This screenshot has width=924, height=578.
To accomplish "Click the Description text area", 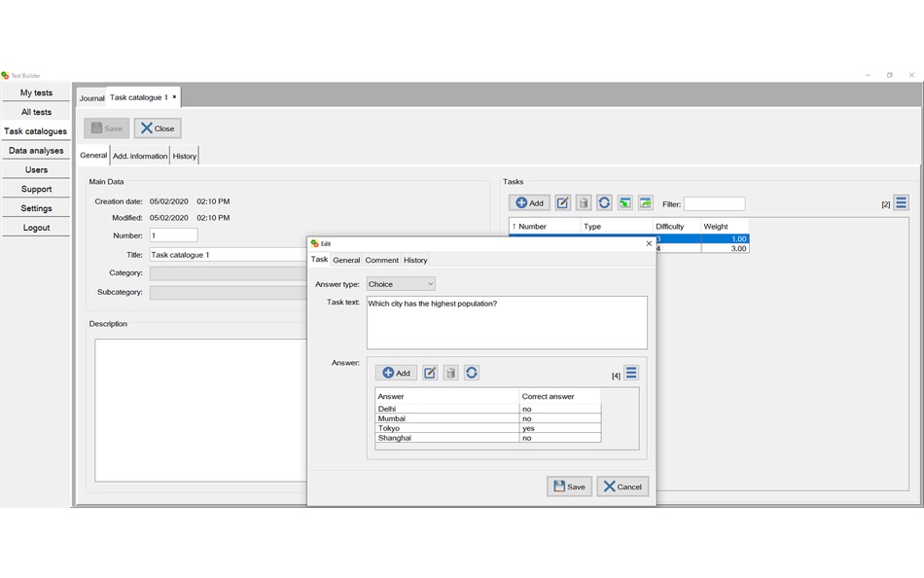I will 201,410.
